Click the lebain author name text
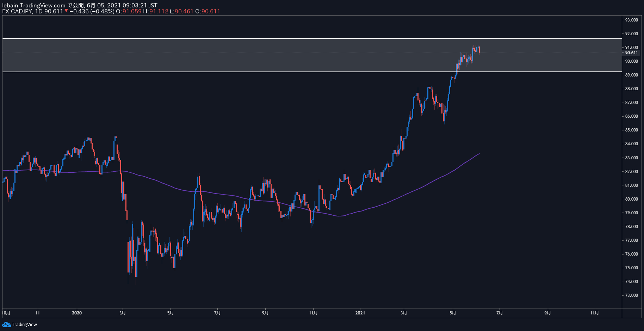 (10, 5)
